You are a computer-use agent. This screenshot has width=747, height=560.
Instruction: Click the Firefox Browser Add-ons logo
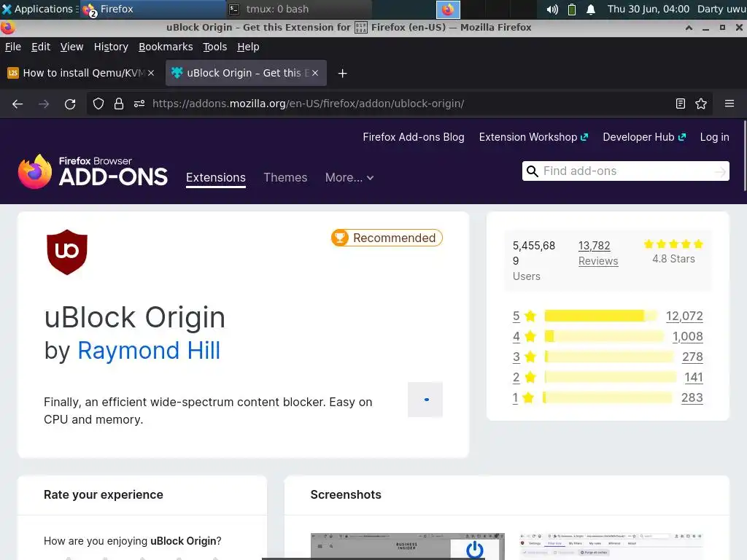(x=93, y=171)
